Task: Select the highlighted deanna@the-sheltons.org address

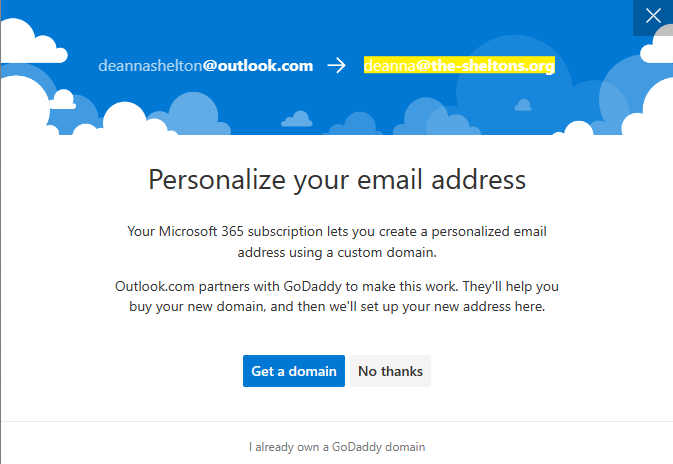Action: [x=458, y=66]
